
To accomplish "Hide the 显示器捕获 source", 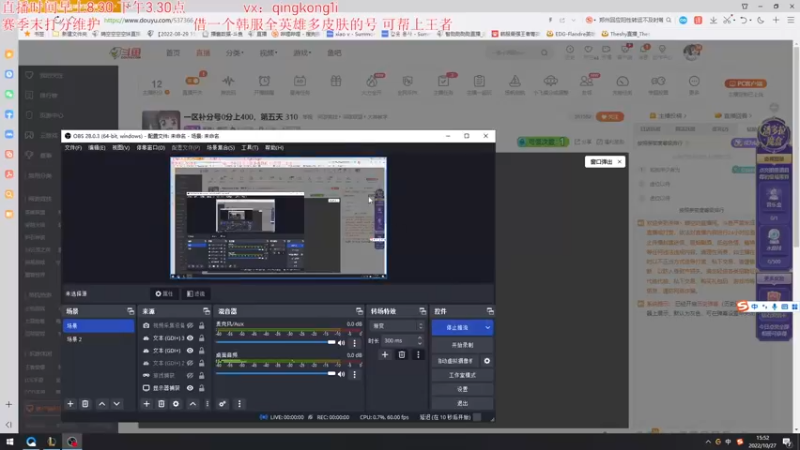I will coord(190,388).
